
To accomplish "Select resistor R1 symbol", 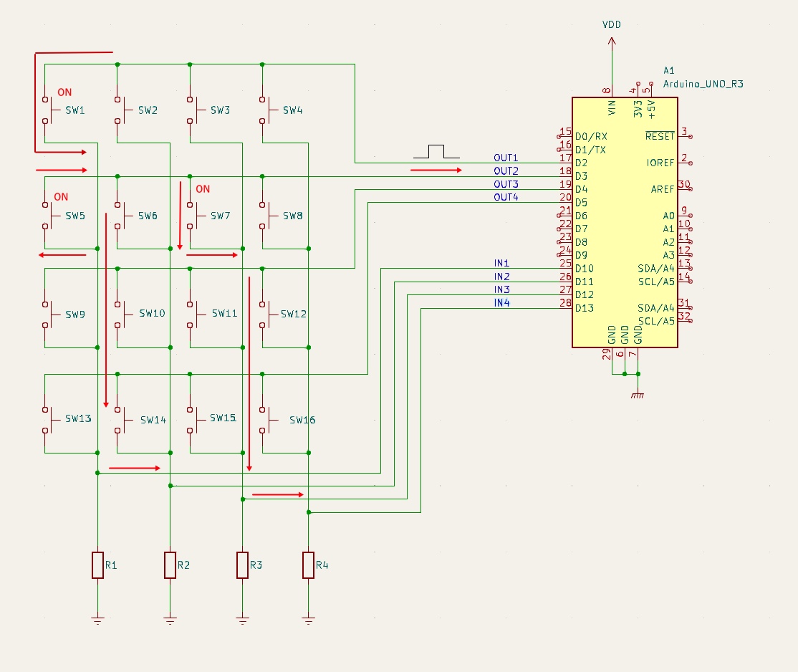I will click(x=97, y=565).
